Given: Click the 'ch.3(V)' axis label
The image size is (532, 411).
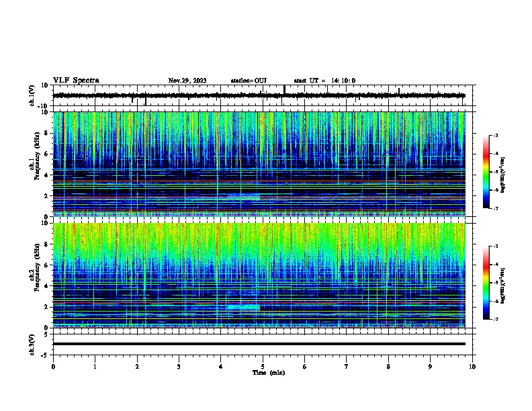Looking at the screenshot, I should click(x=32, y=345).
